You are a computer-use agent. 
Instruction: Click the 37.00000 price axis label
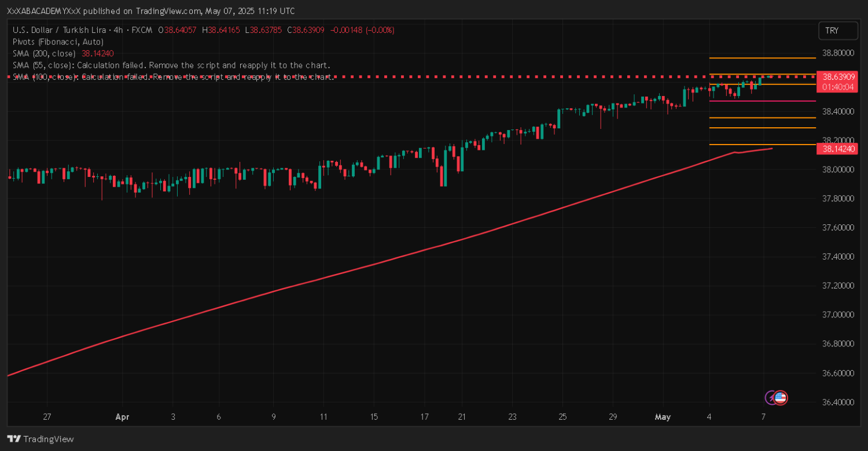838,315
